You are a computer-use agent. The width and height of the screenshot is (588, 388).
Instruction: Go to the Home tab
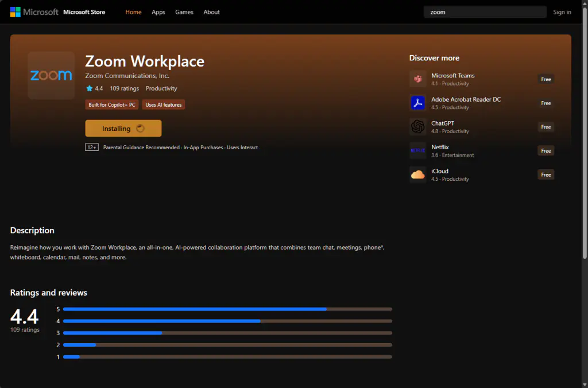pos(133,12)
